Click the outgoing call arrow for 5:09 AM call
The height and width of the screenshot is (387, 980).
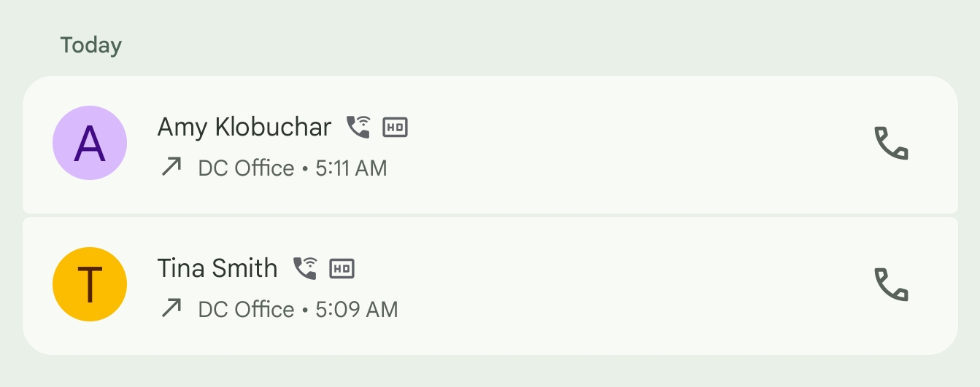click(171, 308)
